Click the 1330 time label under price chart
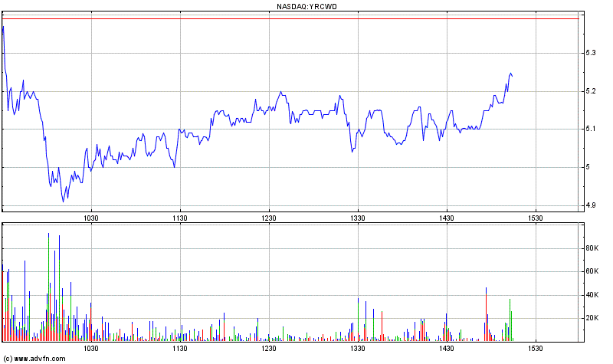The height and width of the screenshot is (364, 613). 358,218
